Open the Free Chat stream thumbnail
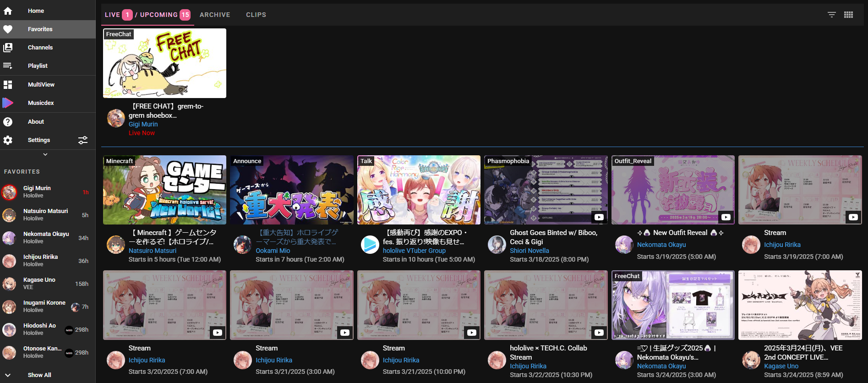868x383 pixels. tap(164, 63)
